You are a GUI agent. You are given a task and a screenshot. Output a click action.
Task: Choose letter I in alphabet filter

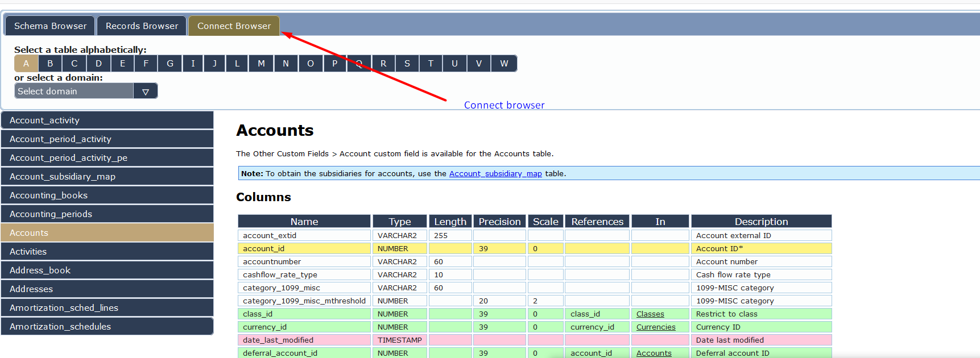[x=193, y=63]
